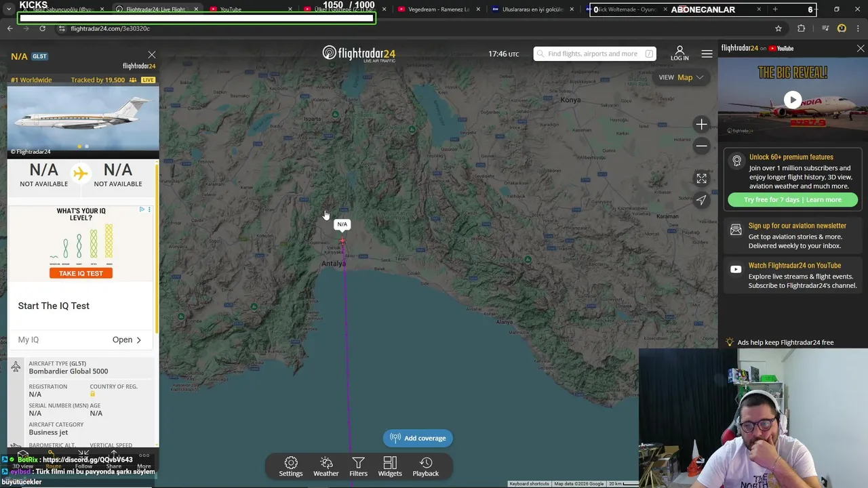This screenshot has height=488, width=868.
Task: Open flight Playback
Action: coord(426,466)
